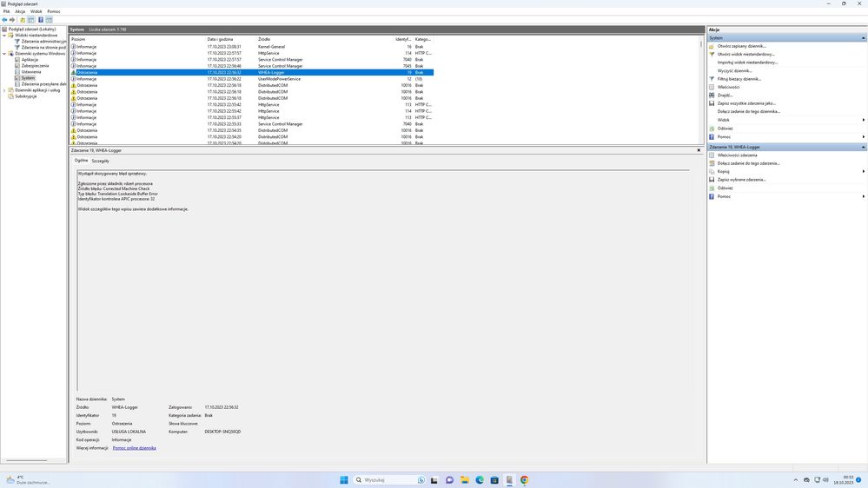Select the highlighted WHEA-Logger warning row

pos(252,72)
